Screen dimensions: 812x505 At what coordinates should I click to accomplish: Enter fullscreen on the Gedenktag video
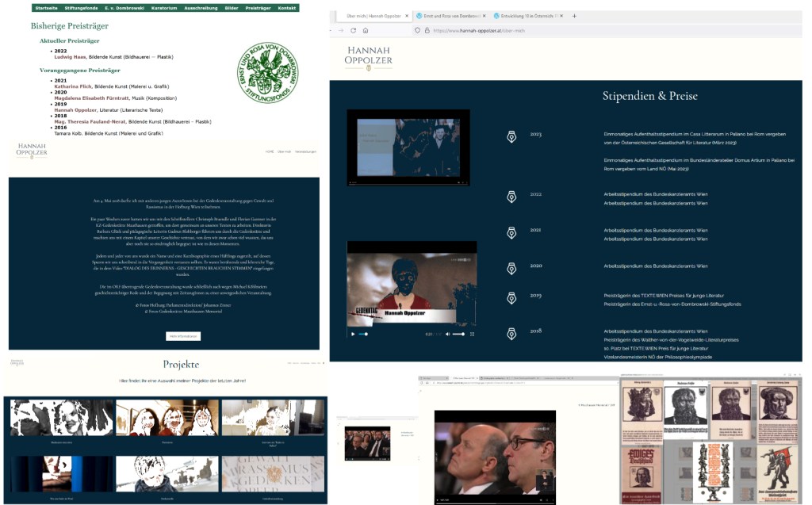(x=472, y=334)
